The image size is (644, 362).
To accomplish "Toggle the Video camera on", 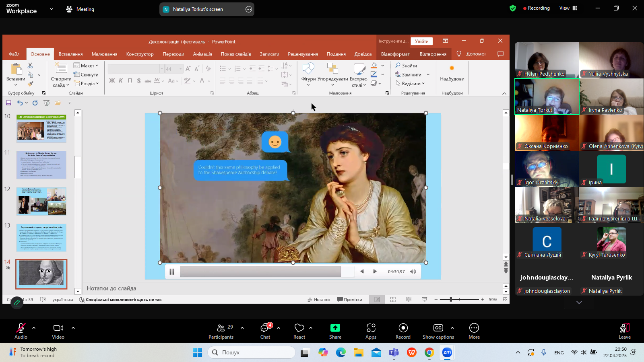I will tap(58, 328).
